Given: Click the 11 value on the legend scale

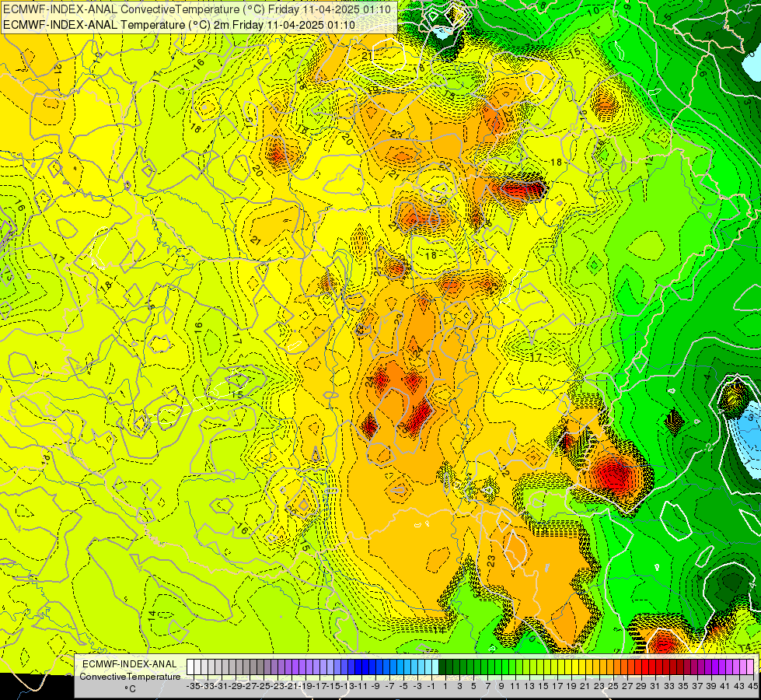Looking at the screenshot, I should coord(515,687).
